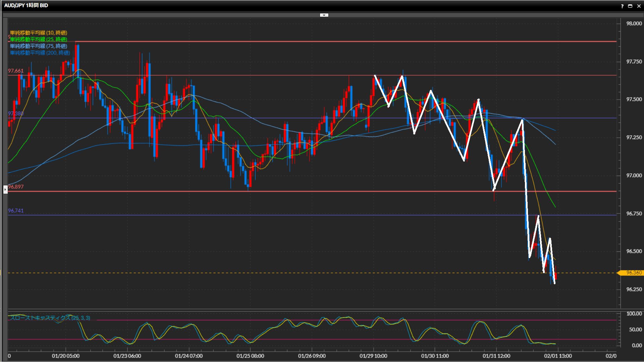This screenshot has height=362, width=644.
Task: Select the 96.741 purple horizontal line label
Action: (16, 210)
